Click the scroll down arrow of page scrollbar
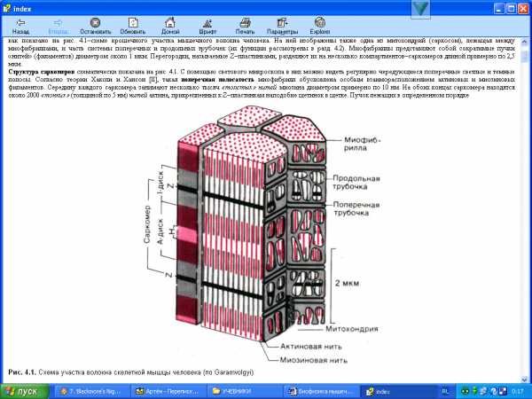The image size is (532, 399). 525,379
